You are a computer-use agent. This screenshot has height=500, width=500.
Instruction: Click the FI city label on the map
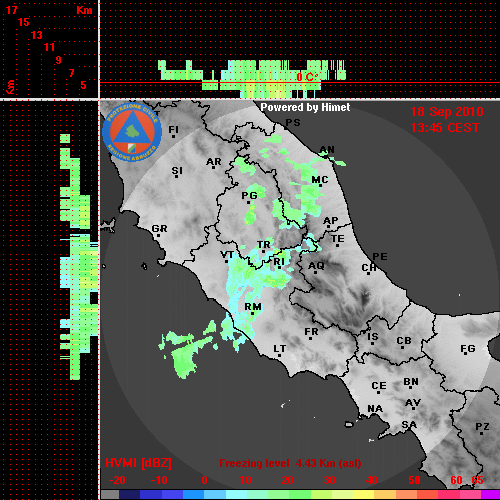tap(173, 130)
